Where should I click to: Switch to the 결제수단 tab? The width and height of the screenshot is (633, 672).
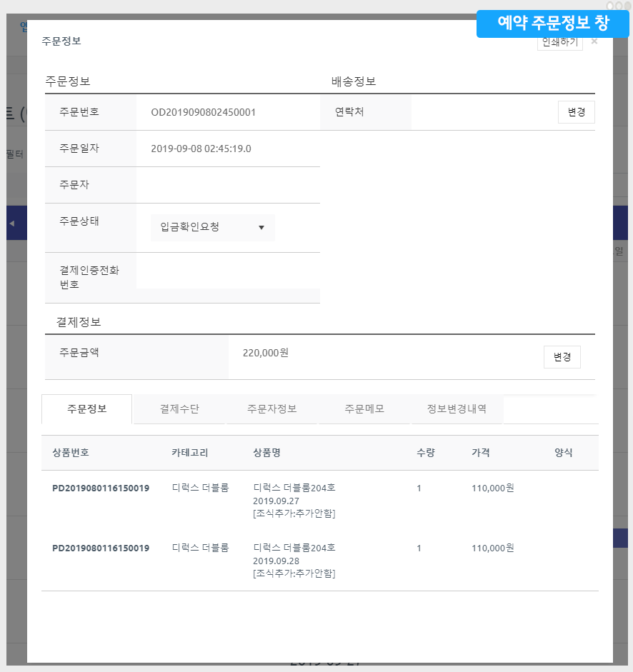[x=179, y=409]
